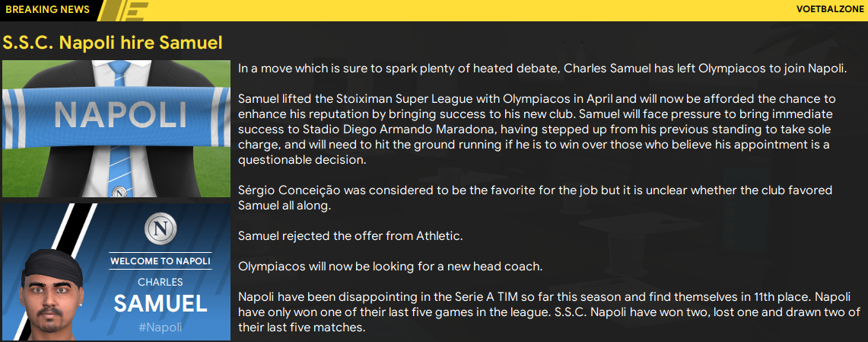Click the WELCOME TO NAPOLI banner
Screen dimensions: 868x342
pos(160,261)
